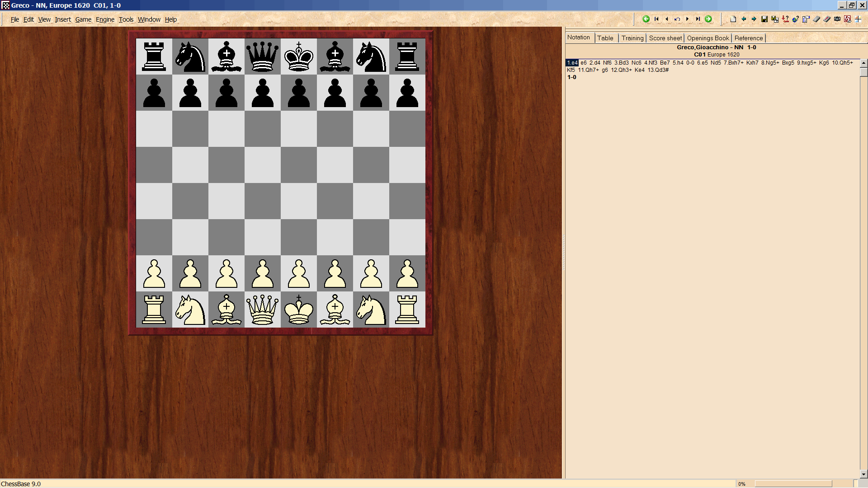
Task: Click the camera snapshot icon
Action: click(x=837, y=19)
